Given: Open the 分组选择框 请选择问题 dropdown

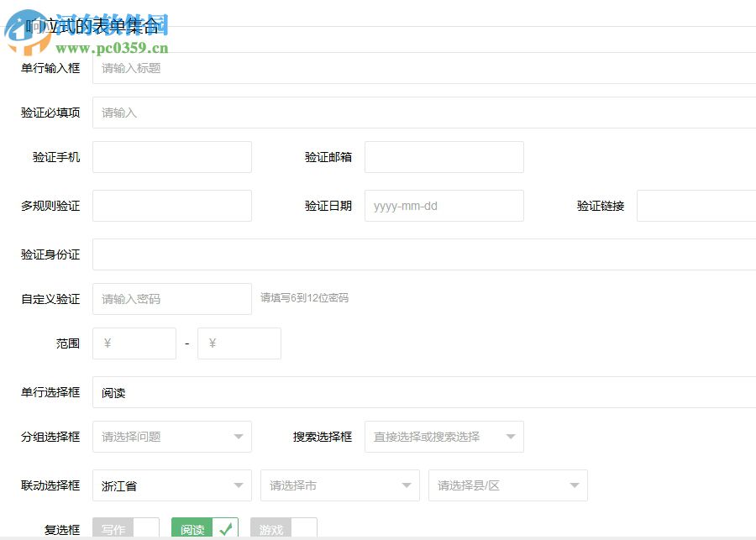Looking at the screenshot, I should 172,437.
